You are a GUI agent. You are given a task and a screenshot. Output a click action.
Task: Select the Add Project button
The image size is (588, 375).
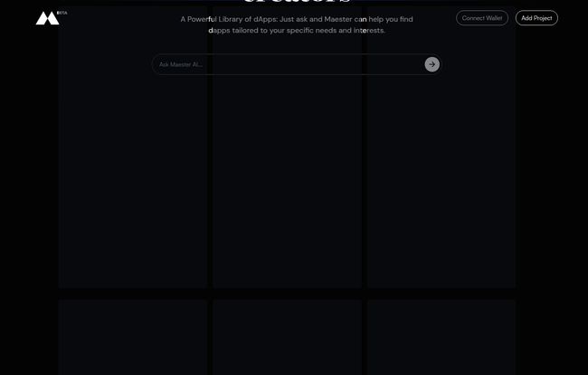point(536,18)
